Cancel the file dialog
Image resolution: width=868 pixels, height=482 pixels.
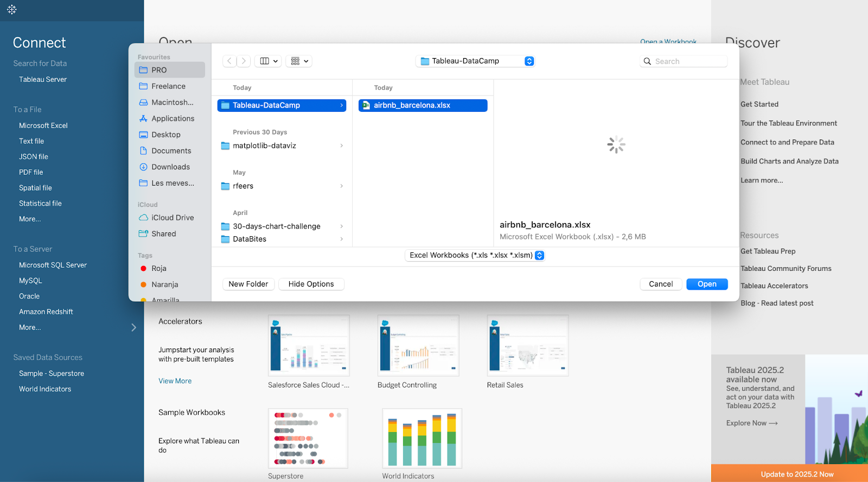661,284
